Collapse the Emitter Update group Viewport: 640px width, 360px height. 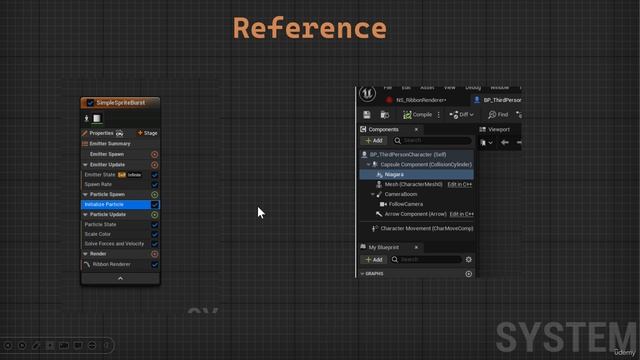(85, 165)
